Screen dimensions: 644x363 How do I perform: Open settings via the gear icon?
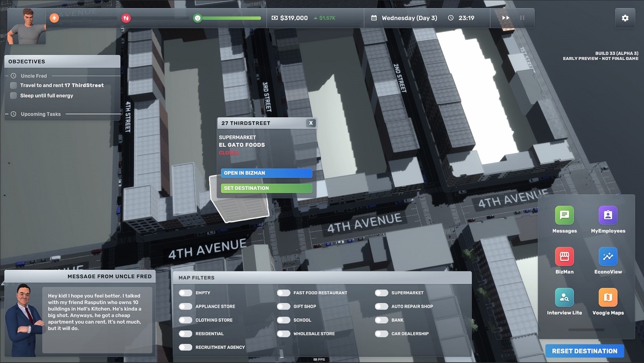[x=625, y=18]
